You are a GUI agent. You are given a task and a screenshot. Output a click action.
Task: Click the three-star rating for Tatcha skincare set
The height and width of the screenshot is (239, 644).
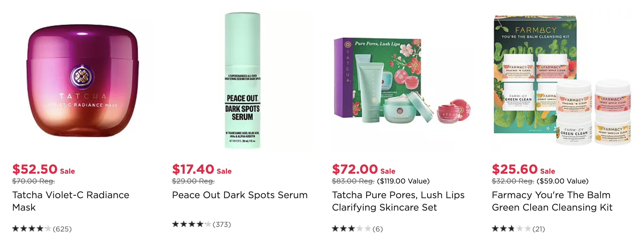tap(351, 229)
